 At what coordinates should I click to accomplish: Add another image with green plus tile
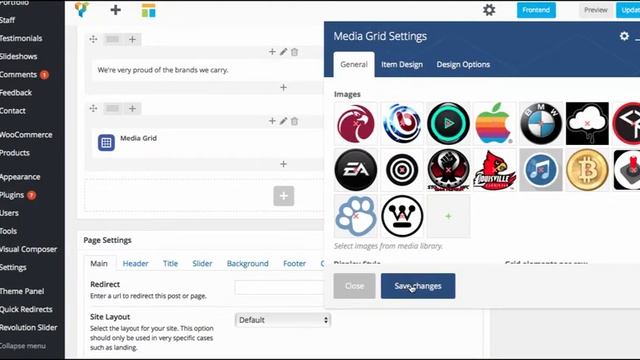(x=449, y=216)
